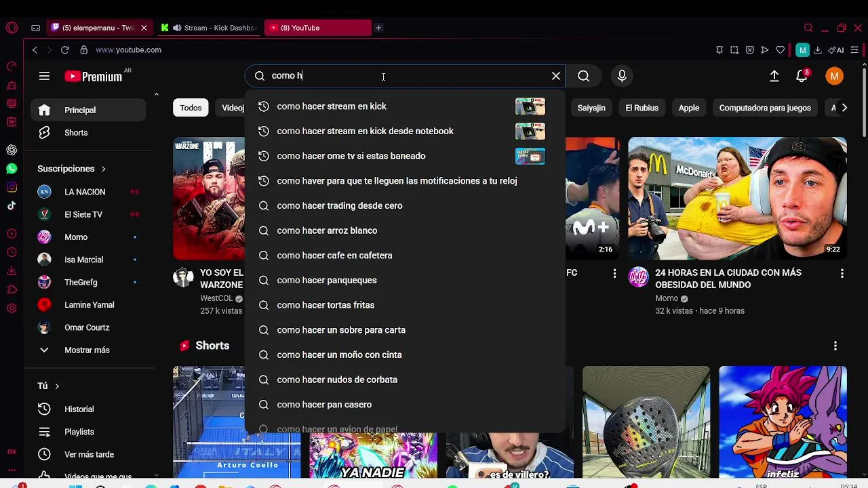Viewport: 868px width, 488px height.
Task: Click the YouTube Premium logo
Action: (x=94, y=77)
